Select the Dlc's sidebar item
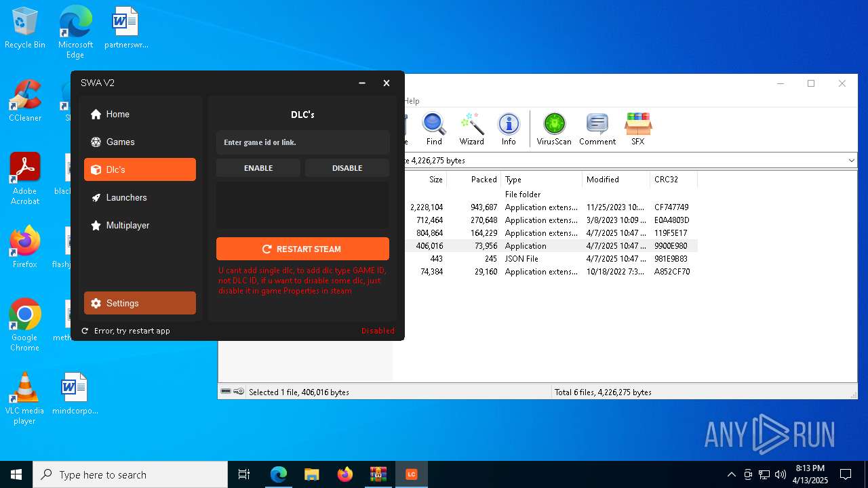 pos(140,169)
